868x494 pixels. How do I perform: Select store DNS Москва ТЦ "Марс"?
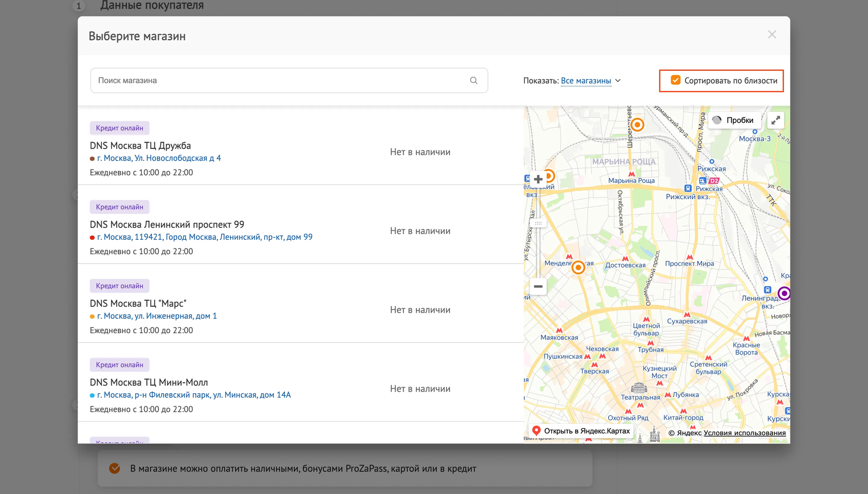pyautogui.click(x=138, y=304)
